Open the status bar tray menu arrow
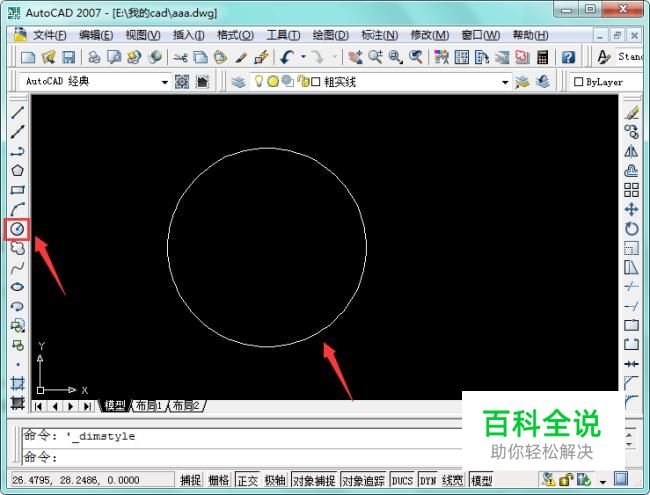The width and height of the screenshot is (650, 495). click(603, 481)
